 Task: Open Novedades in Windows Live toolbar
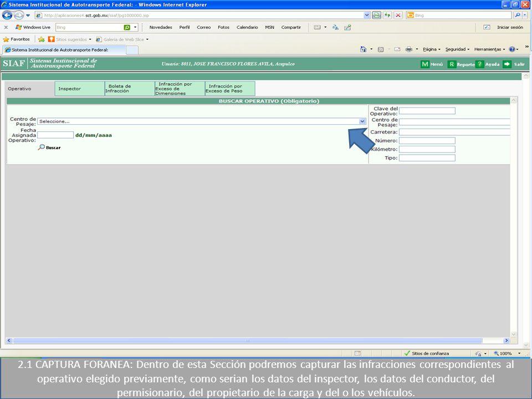161,27
